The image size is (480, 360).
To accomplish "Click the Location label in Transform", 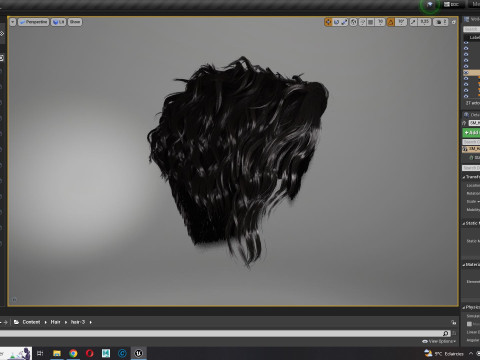I will [473, 185].
